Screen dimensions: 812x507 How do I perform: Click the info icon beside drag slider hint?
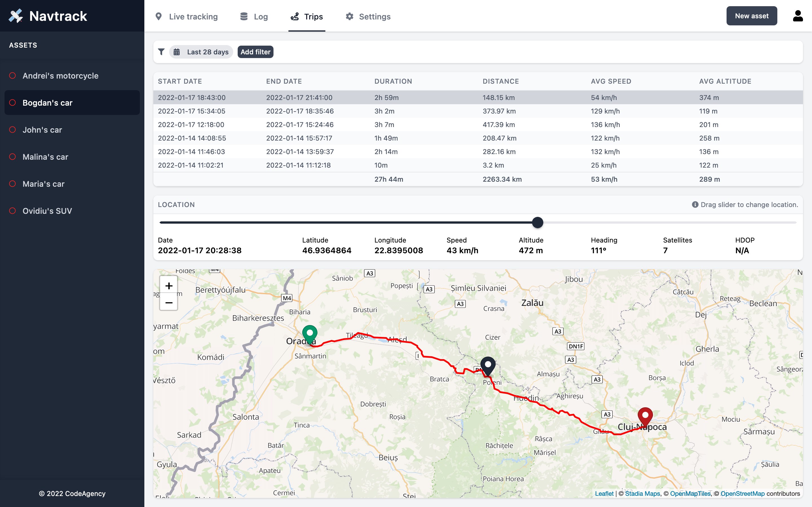tap(695, 204)
